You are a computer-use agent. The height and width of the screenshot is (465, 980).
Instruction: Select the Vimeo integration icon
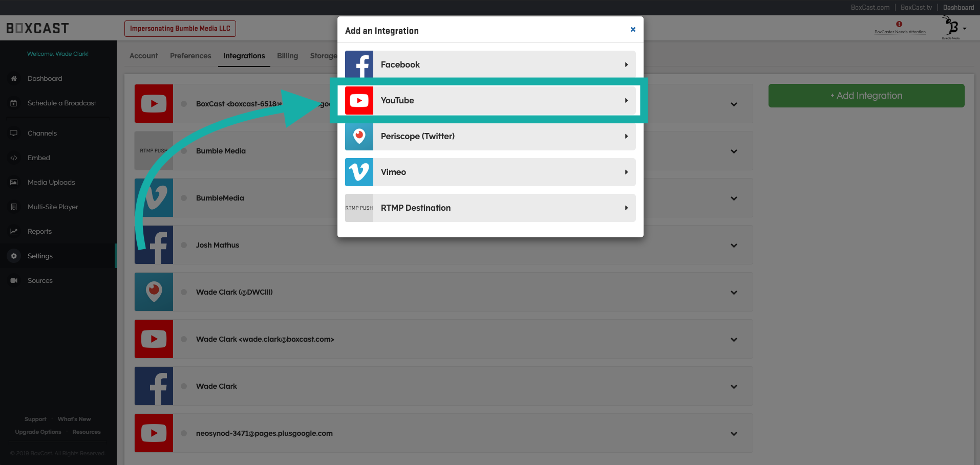pyautogui.click(x=359, y=172)
